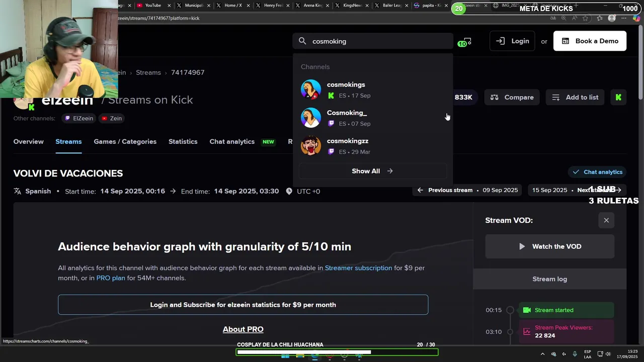This screenshot has height=362, width=644.
Task: Click the Streams breadcrumb link
Action: tap(148, 72)
